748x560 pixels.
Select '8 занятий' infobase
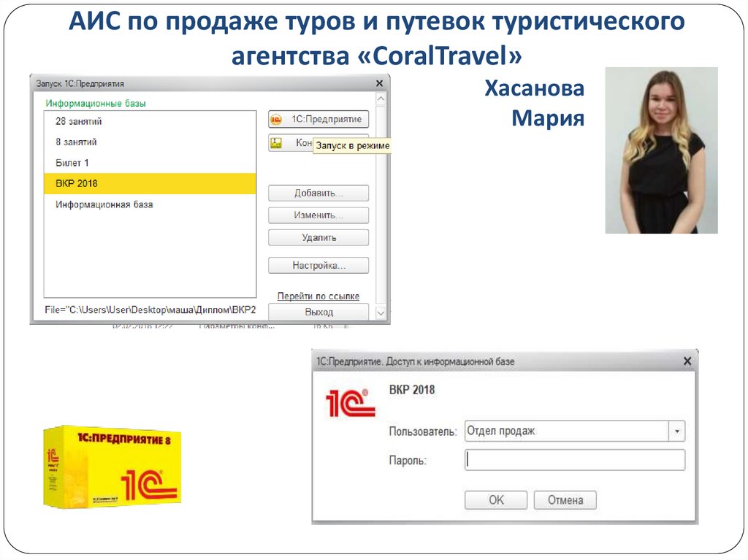[x=150, y=142]
